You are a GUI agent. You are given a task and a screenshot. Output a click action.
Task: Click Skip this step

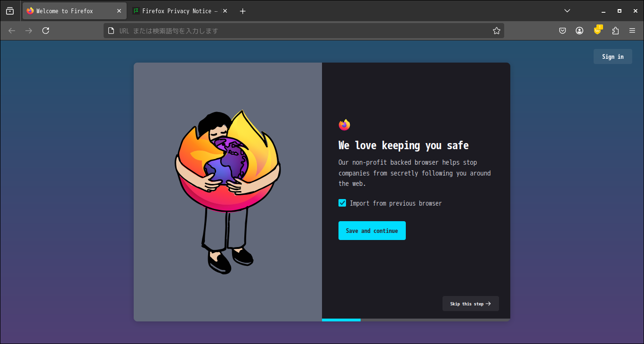(x=470, y=303)
